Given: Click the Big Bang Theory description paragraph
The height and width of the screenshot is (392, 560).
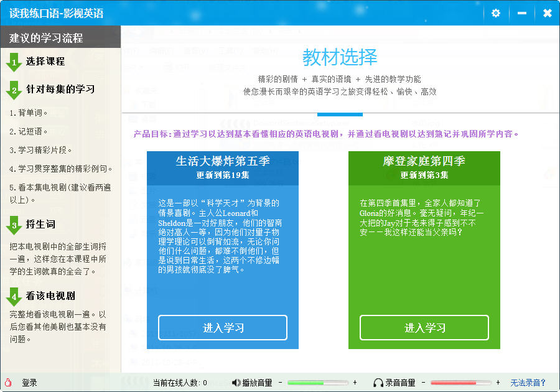Looking at the screenshot, I should coord(220,236).
